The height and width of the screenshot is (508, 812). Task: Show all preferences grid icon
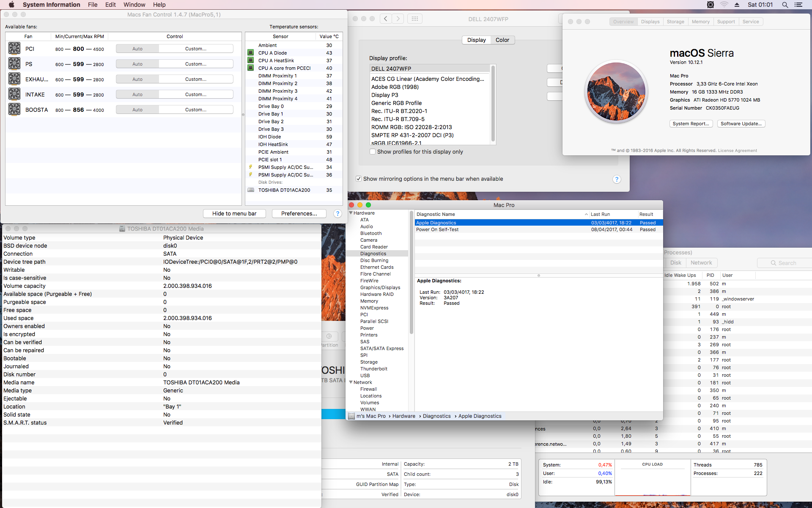coord(414,19)
